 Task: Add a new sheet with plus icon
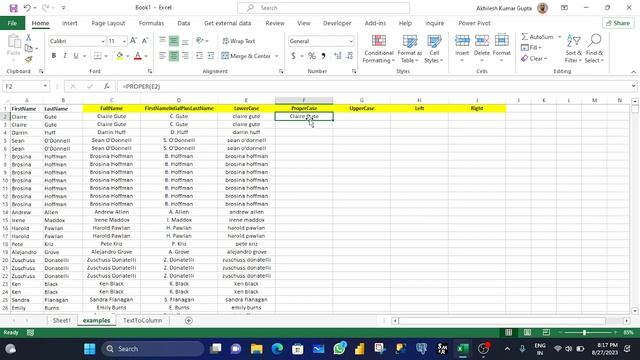click(189, 320)
